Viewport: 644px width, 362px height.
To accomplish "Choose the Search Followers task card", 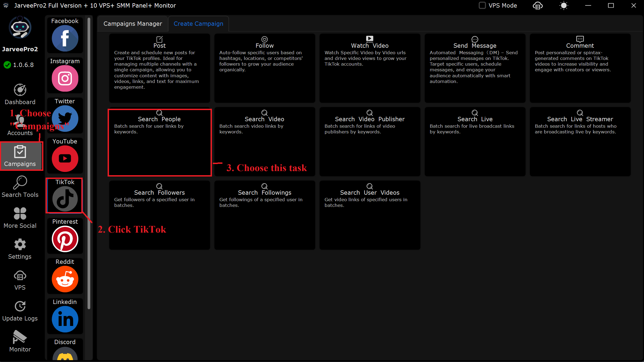I will pos(160,215).
